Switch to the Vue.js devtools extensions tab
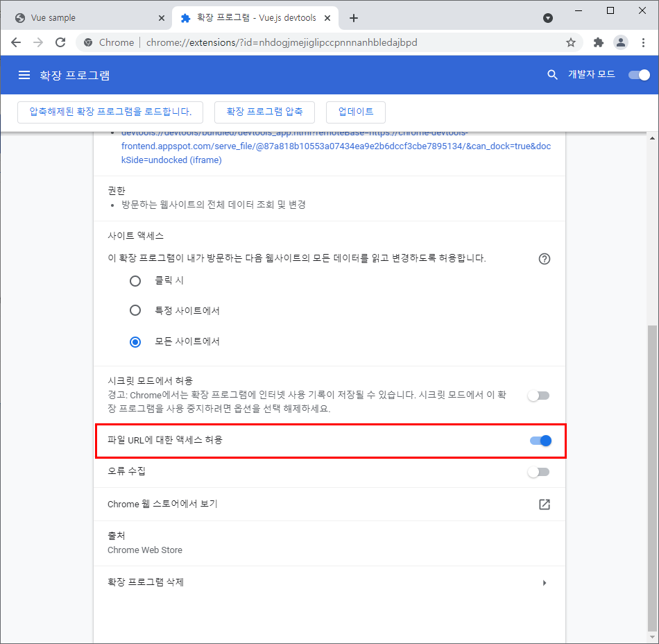 click(255, 18)
